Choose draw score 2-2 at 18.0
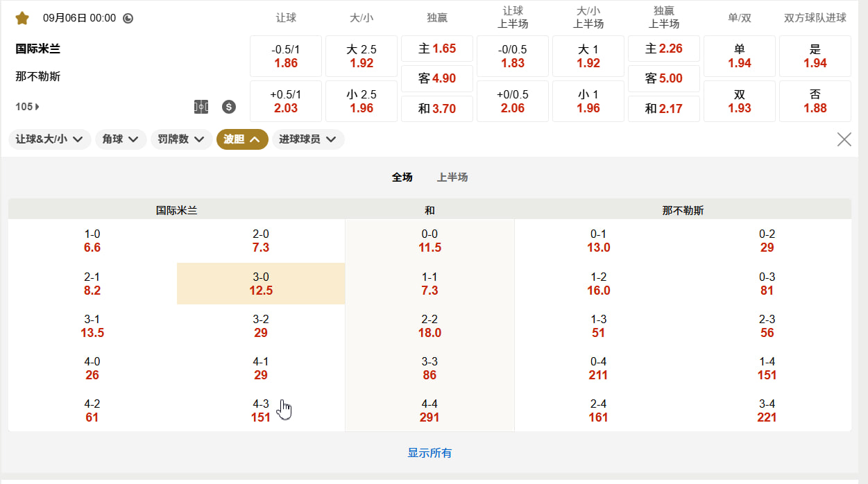 coord(429,326)
